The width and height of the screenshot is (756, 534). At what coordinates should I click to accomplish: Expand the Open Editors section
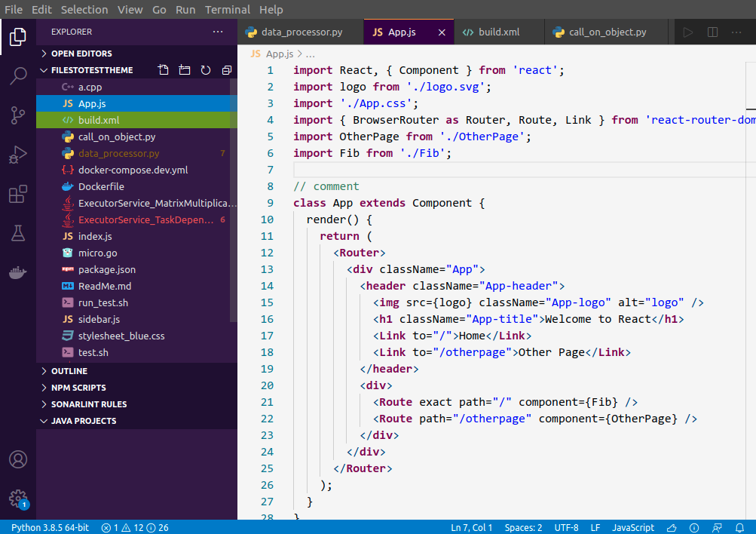[x=136, y=54]
